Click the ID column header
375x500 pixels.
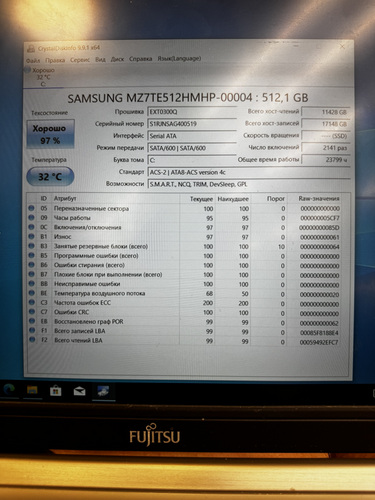[43, 199]
